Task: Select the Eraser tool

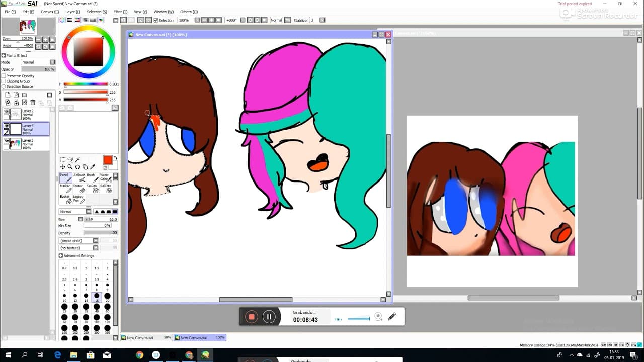Action: pyautogui.click(x=79, y=189)
